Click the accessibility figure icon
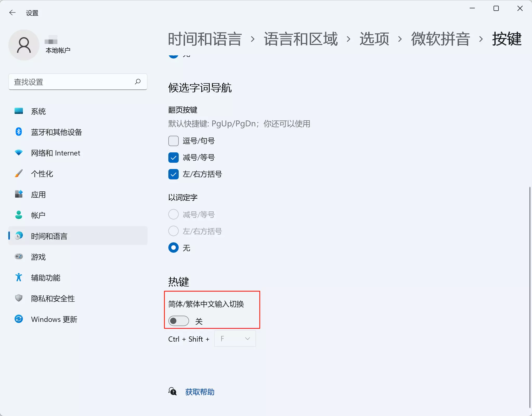Viewport: 532px width, 416px height. coord(18,277)
